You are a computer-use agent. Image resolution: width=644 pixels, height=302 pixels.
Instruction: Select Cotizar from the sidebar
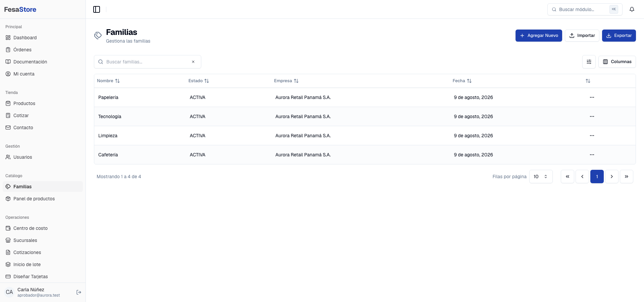(x=43, y=115)
